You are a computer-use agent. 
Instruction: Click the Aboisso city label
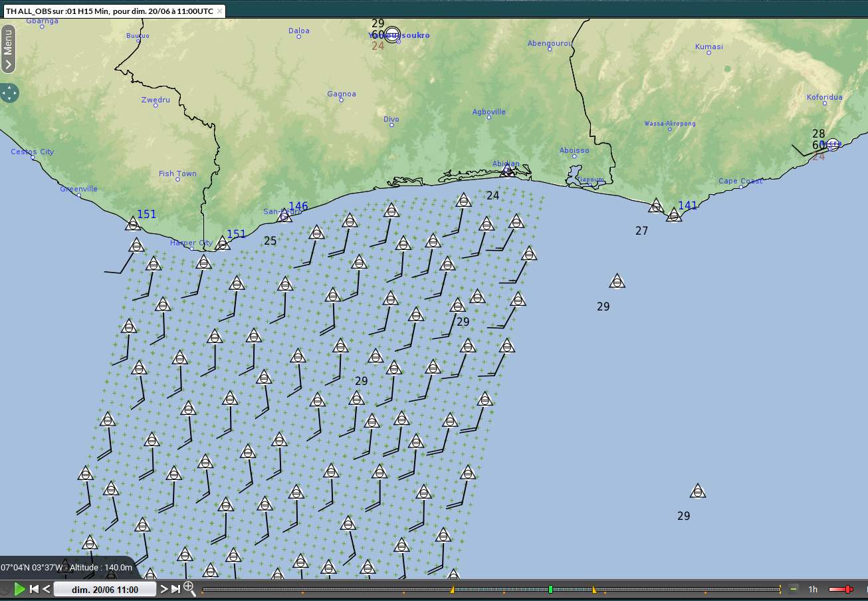(x=574, y=150)
